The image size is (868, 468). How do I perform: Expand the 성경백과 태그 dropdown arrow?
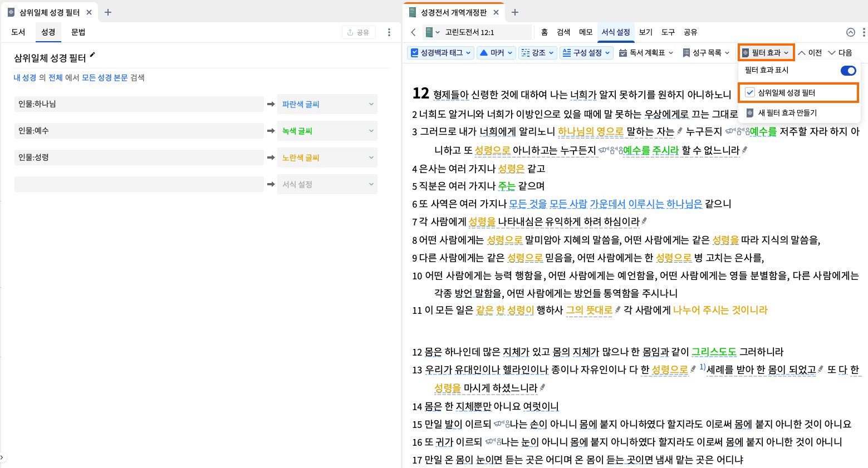click(468, 53)
